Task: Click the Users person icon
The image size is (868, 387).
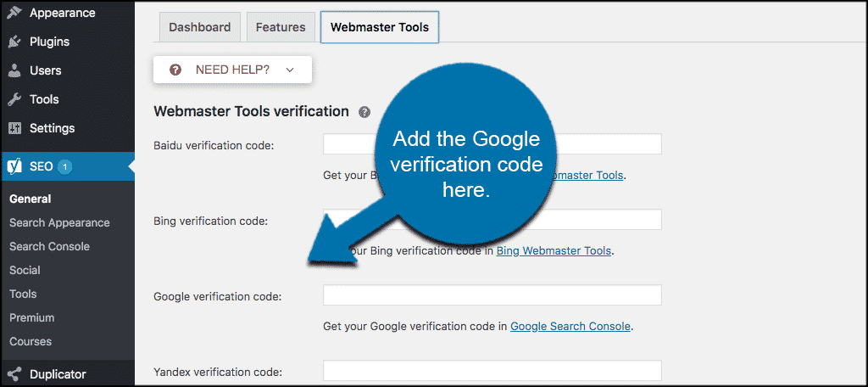Action: (x=14, y=70)
